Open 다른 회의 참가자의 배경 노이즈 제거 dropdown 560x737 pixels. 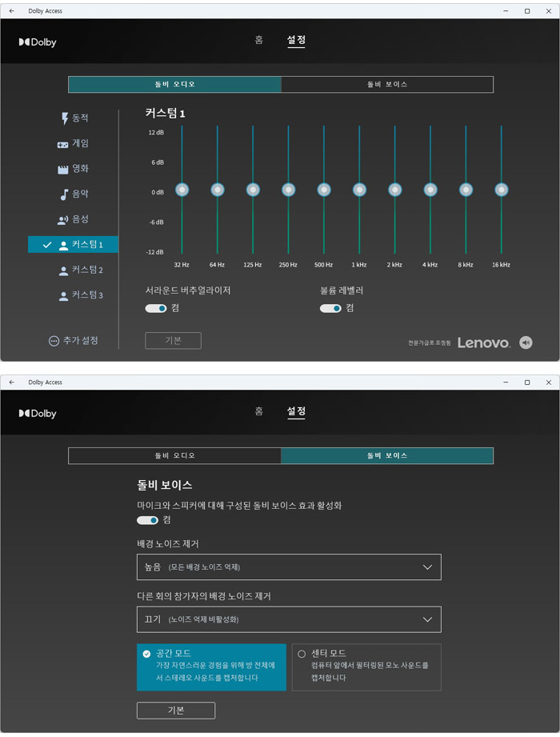(289, 619)
